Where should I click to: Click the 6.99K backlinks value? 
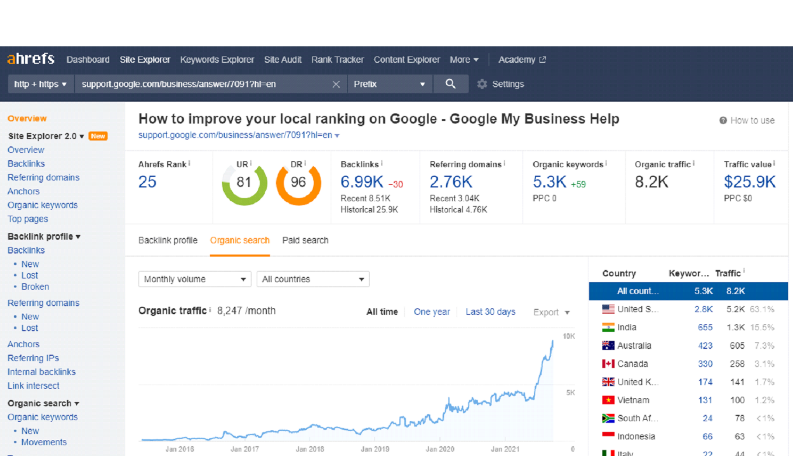(x=362, y=181)
